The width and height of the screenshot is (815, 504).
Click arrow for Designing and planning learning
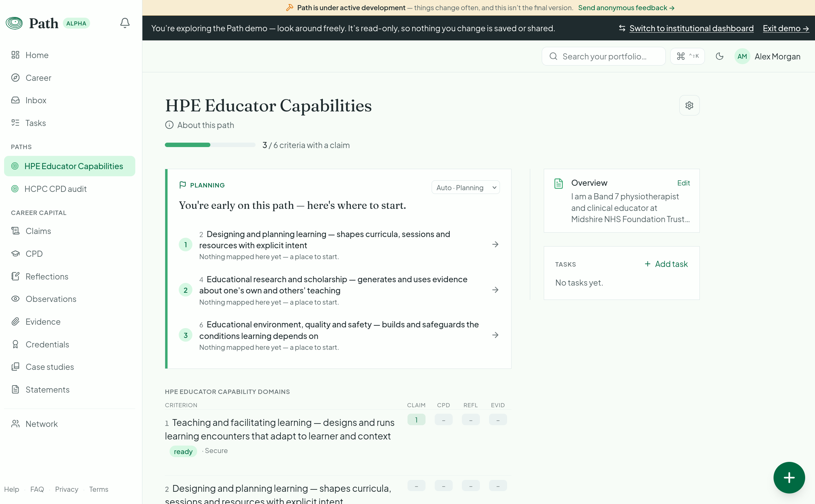click(495, 245)
